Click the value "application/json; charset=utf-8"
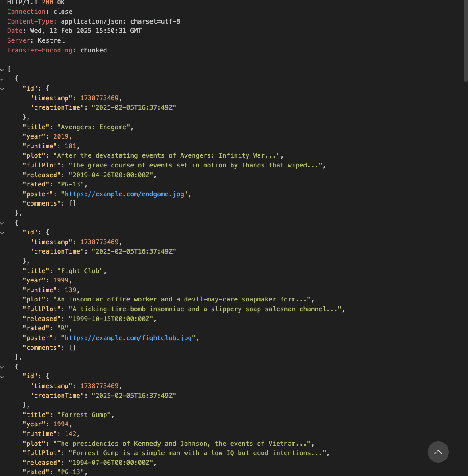 (x=120, y=21)
